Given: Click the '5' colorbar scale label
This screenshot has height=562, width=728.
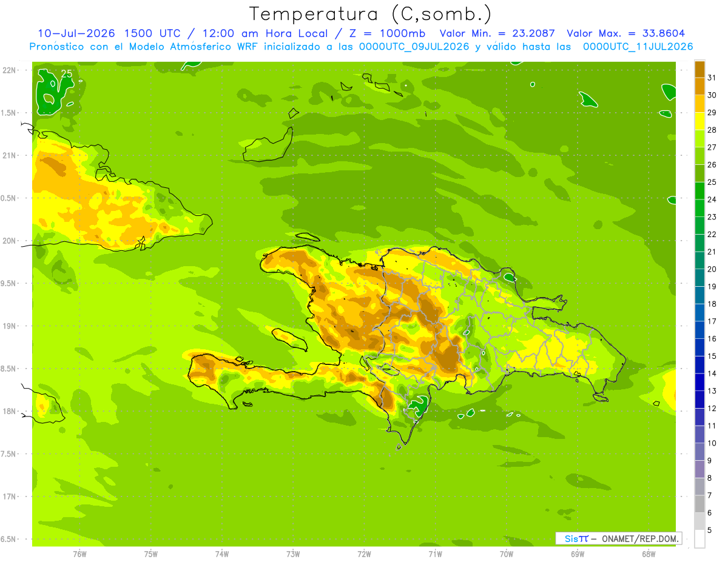Looking at the screenshot, I should 710,530.
